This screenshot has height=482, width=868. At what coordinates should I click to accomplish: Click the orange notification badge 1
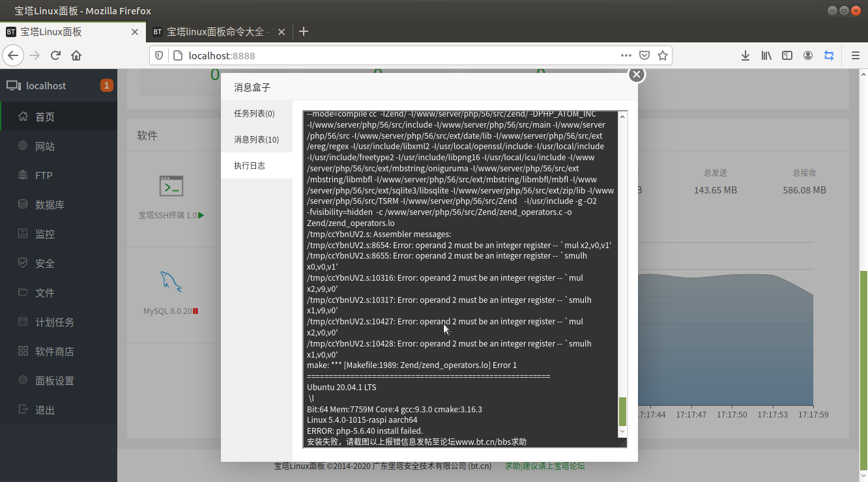click(107, 85)
